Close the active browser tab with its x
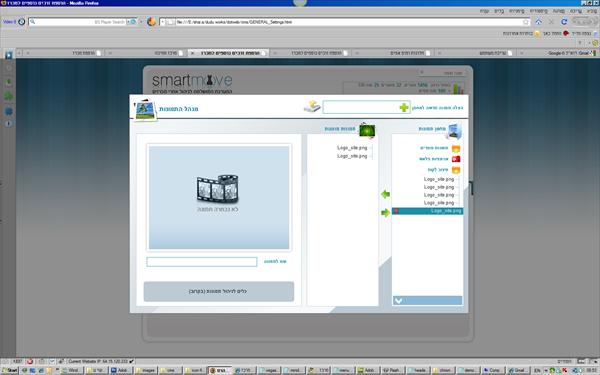The height and width of the screenshot is (375, 600). click(192, 53)
